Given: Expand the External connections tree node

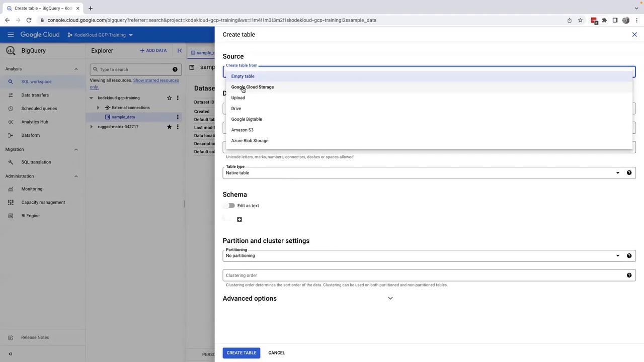Looking at the screenshot, I should (x=98, y=108).
